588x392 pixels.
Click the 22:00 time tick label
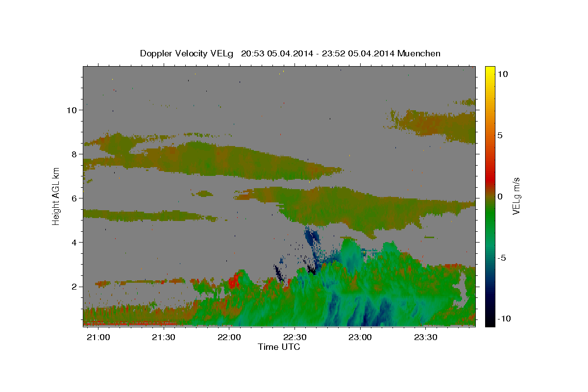pos(229,338)
